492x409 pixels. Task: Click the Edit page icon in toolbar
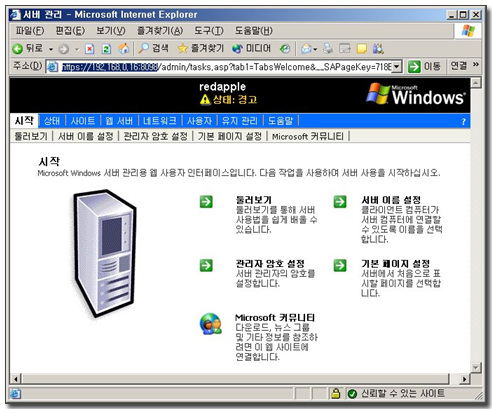click(345, 49)
